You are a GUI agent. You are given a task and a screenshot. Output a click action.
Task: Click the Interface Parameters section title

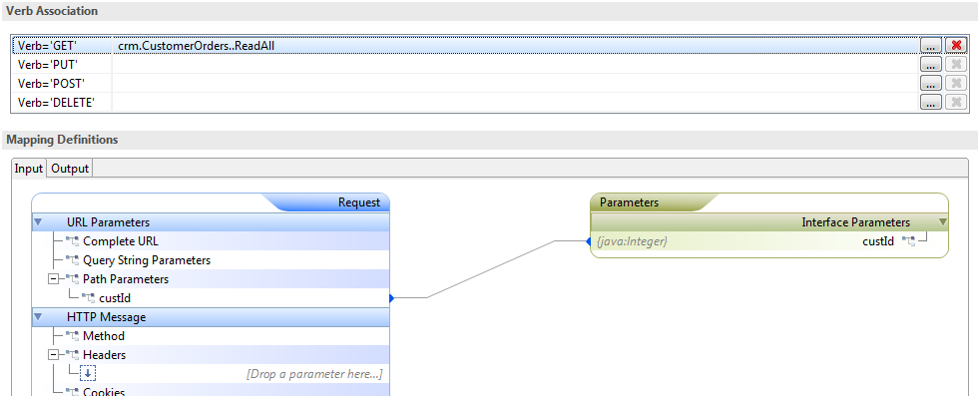[855, 222]
